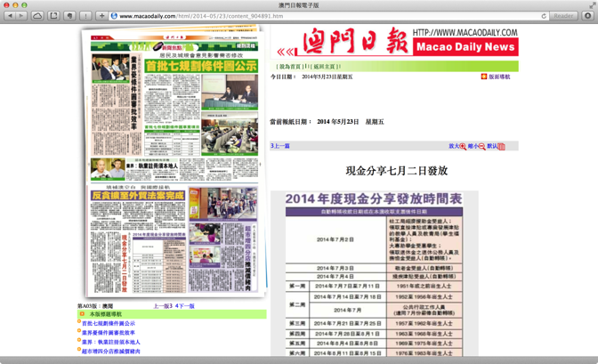Click table row 2014年7月2日
This screenshot has width=598, height=364.
click(x=374, y=239)
